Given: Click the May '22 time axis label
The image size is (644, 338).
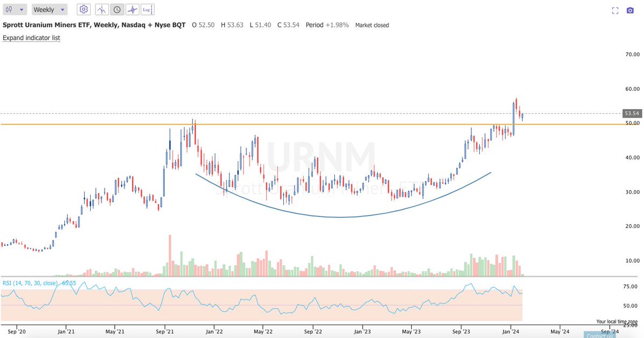Looking at the screenshot, I should click(x=263, y=332).
